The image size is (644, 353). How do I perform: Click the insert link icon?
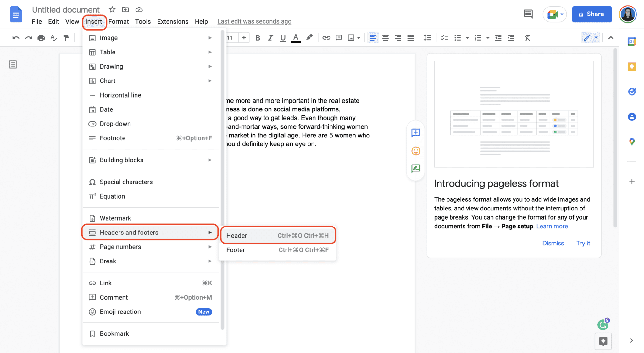pyautogui.click(x=326, y=38)
